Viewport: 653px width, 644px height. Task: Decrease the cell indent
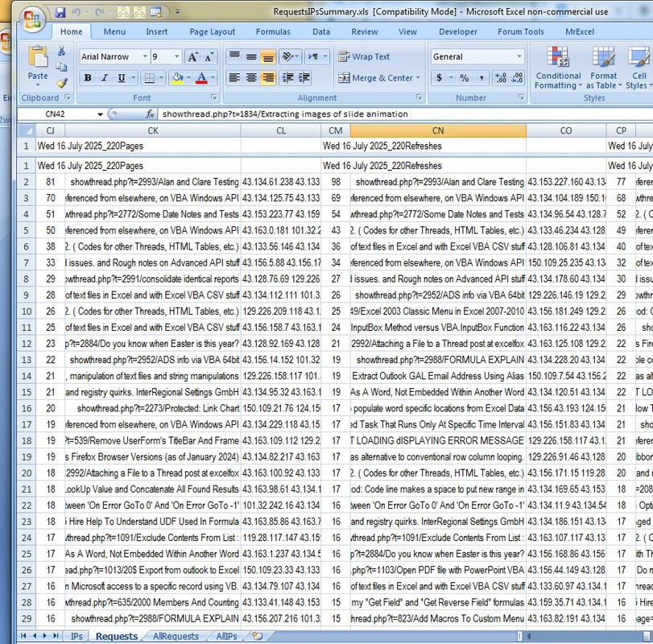click(287, 77)
